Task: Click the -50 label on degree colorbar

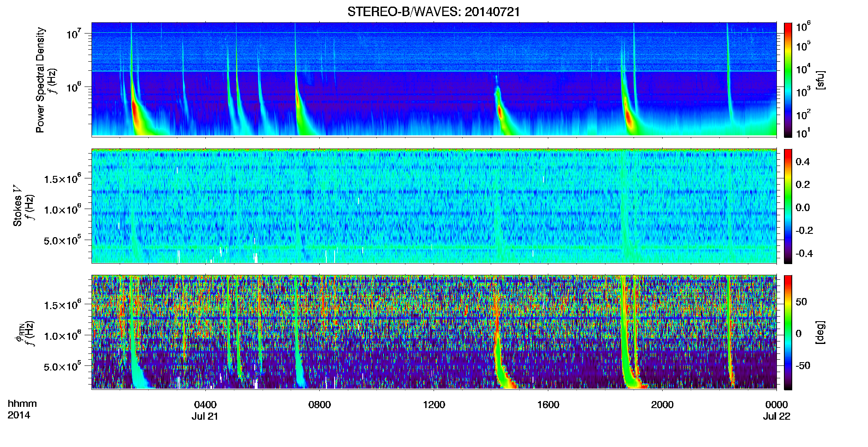Action: [803, 365]
